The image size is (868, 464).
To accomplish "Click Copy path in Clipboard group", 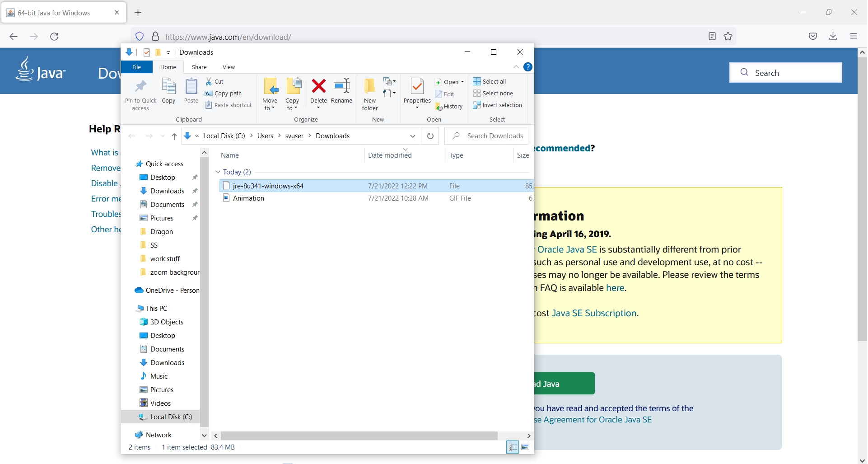I will (224, 93).
